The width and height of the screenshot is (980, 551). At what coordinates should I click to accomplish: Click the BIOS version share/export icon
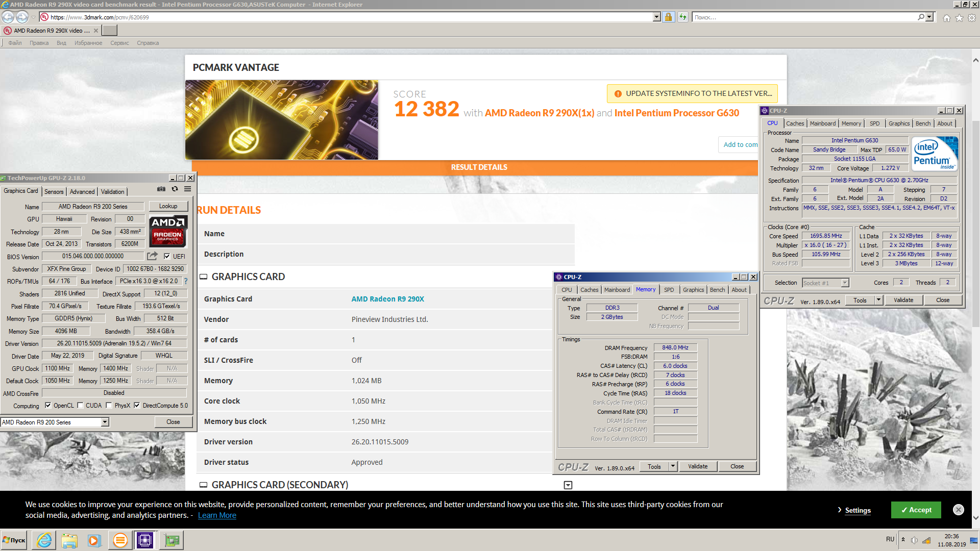pos(153,256)
